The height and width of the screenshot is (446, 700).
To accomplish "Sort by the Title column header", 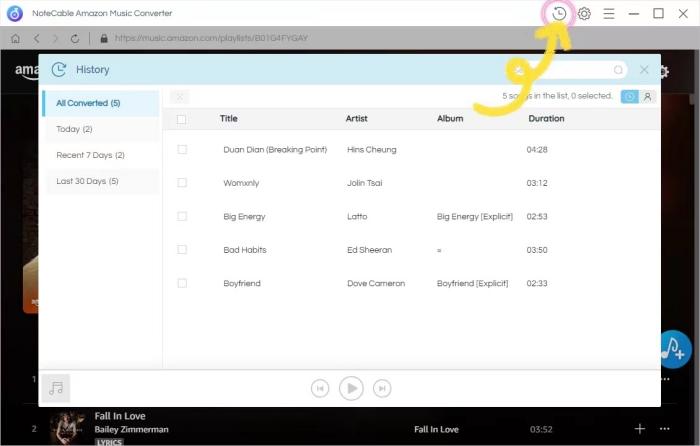I will (229, 118).
